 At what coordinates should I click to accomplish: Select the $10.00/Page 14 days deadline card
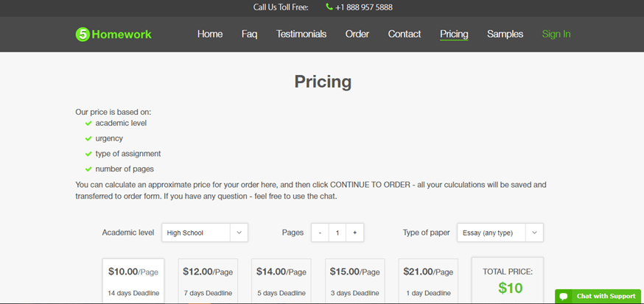(133, 281)
